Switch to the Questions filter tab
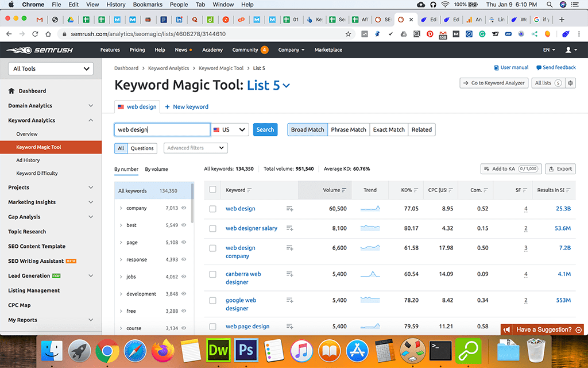 coord(142,148)
